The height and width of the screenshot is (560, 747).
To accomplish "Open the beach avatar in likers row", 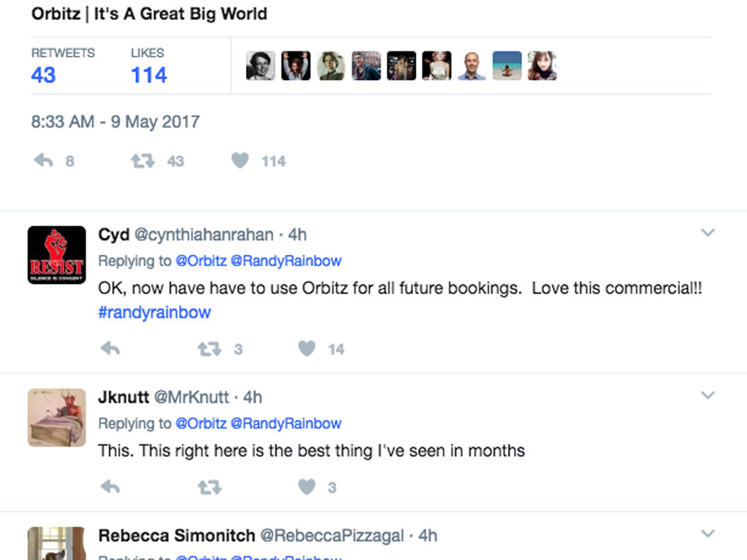I will [507, 66].
